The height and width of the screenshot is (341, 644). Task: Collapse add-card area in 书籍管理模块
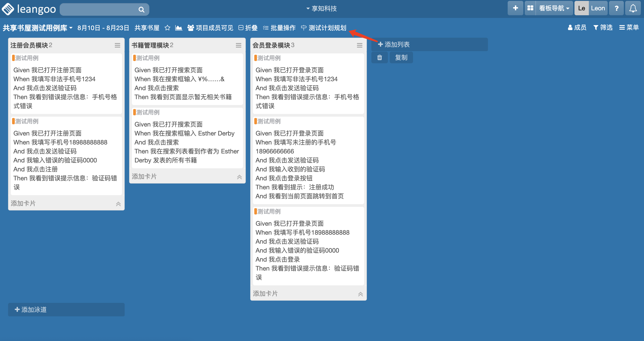pyautogui.click(x=239, y=177)
